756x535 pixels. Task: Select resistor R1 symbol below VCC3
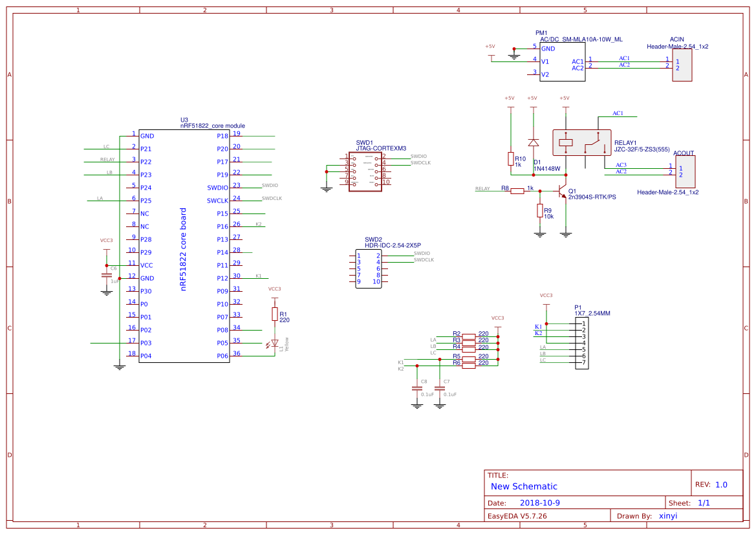coord(274,314)
